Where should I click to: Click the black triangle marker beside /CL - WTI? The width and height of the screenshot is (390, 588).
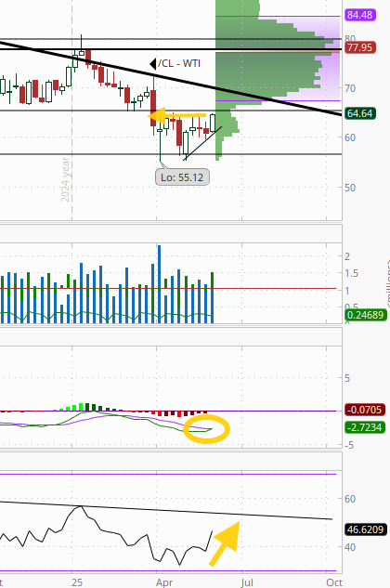[x=153, y=64]
